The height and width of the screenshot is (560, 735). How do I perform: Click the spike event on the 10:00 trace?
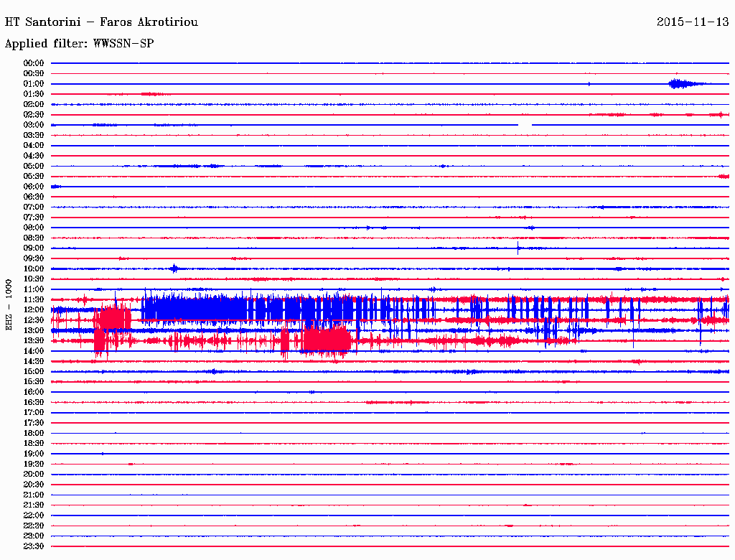174,269
